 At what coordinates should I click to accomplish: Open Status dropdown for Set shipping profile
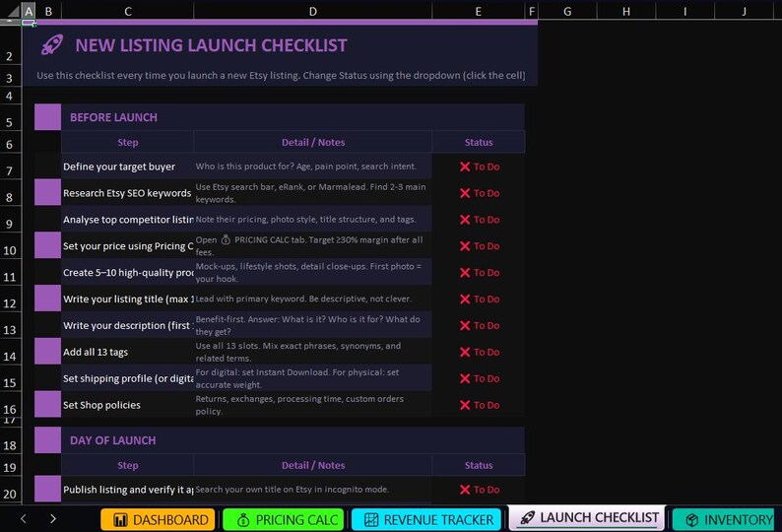click(x=479, y=378)
